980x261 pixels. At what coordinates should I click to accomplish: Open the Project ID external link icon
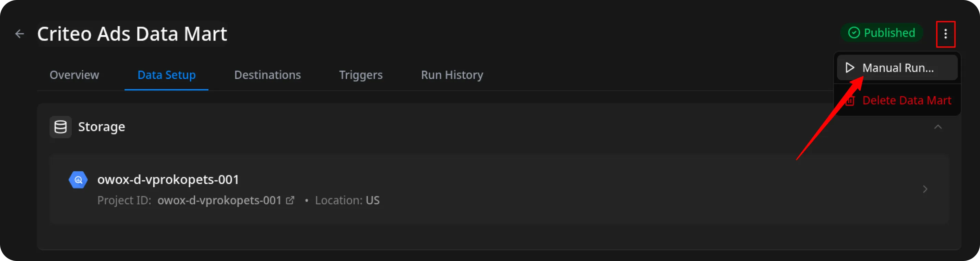tap(290, 201)
